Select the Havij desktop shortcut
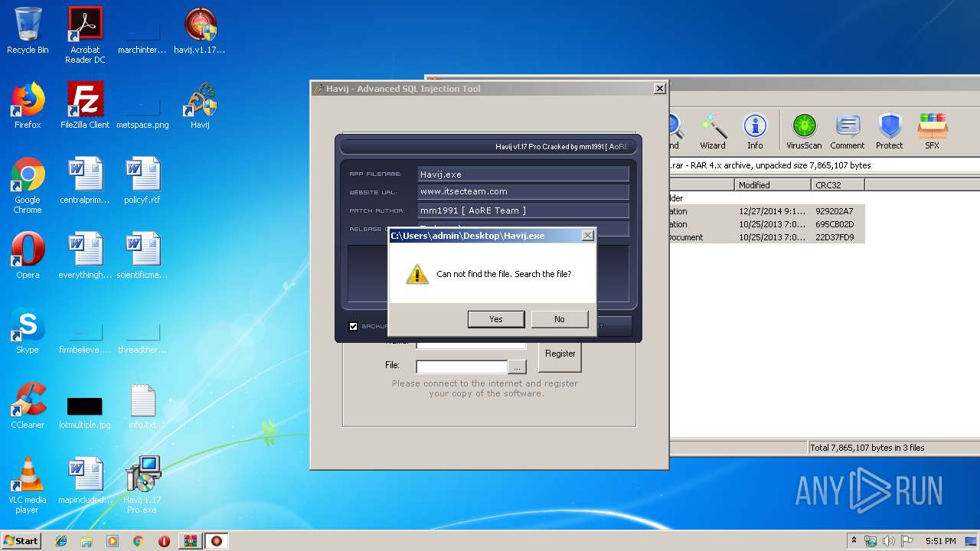 pos(200,106)
